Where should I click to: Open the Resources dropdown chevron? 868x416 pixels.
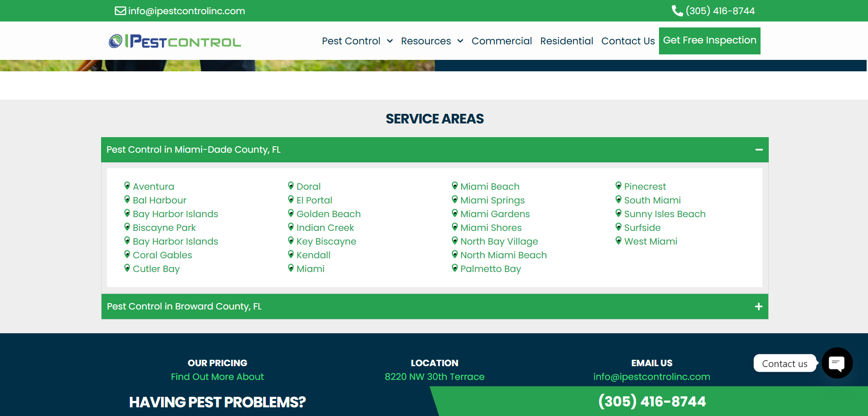click(460, 41)
